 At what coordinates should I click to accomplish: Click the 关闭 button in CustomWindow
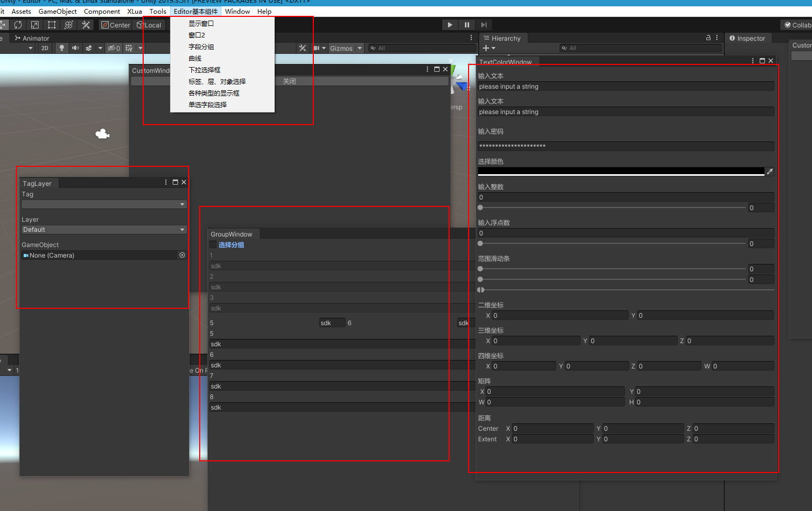[290, 81]
